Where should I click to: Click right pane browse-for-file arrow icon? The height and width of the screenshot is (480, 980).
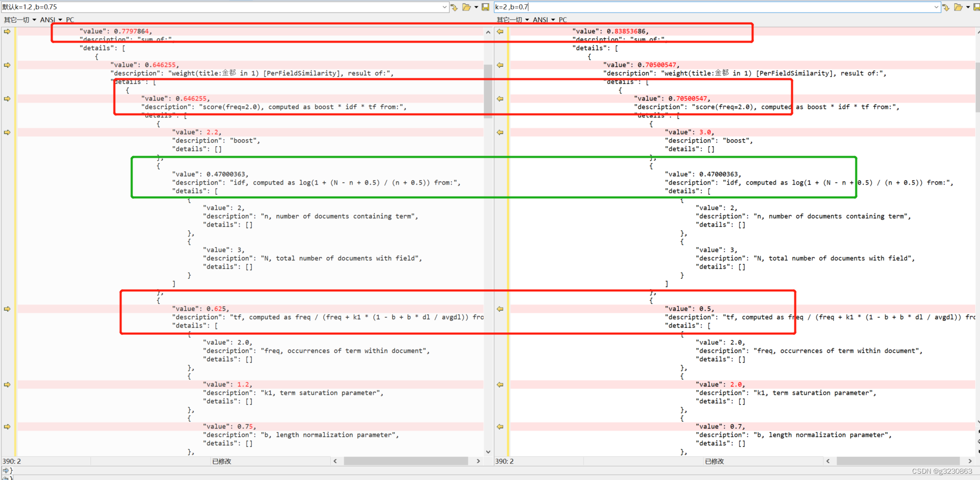pos(946,7)
